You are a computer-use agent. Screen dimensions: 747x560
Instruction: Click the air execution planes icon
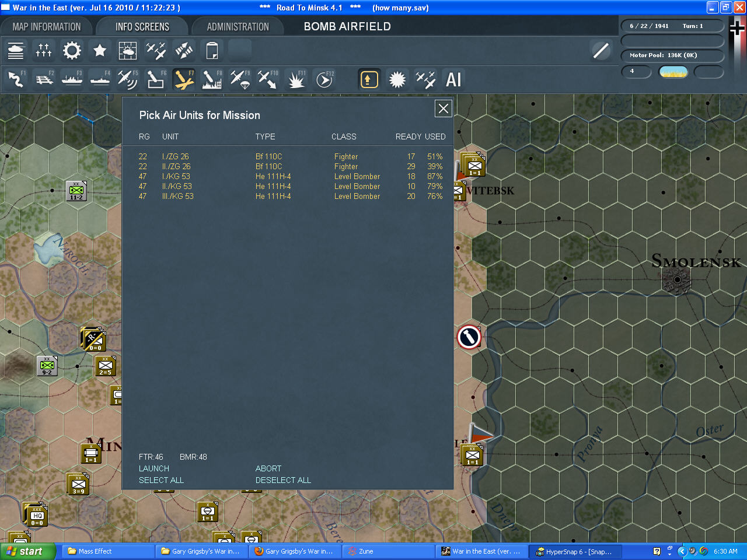point(425,79)
